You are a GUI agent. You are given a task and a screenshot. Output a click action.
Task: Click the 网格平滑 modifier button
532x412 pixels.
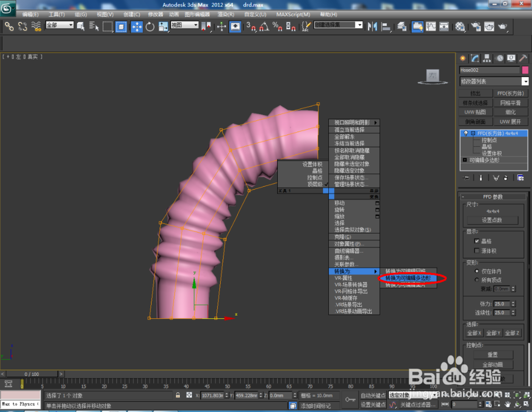[x=511, y=103]
